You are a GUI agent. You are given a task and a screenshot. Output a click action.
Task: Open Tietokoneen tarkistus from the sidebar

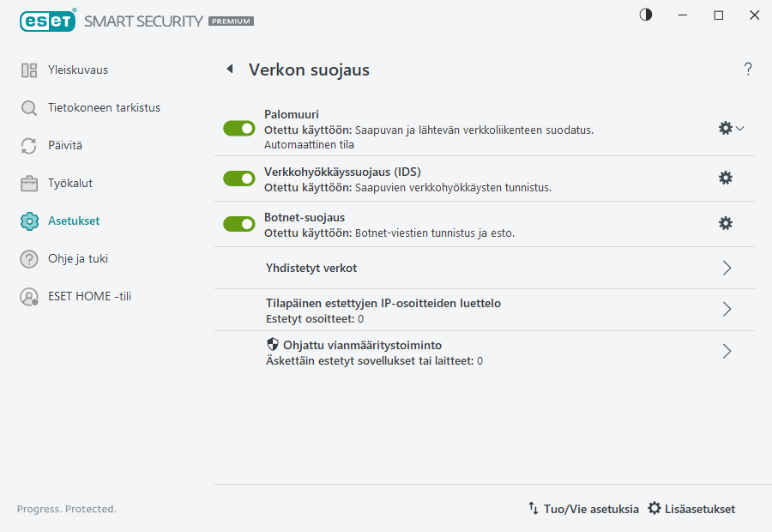29,107
